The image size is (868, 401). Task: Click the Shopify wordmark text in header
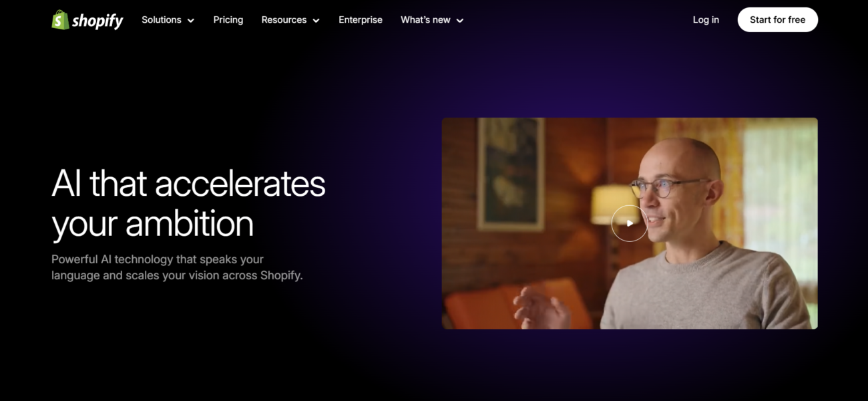pos(97,21)
